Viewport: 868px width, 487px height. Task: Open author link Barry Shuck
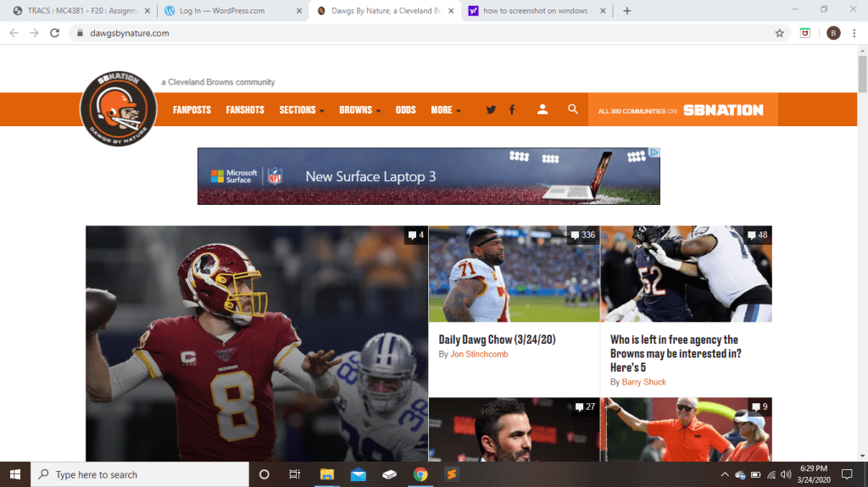[x=643, y=382]
